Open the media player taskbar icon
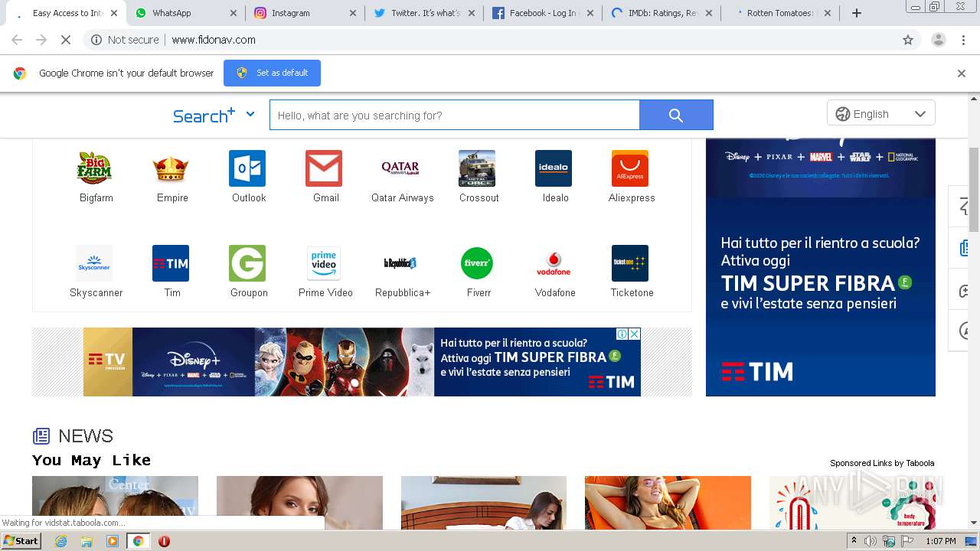Screen dimensions: 980x551 pos(113,541)
